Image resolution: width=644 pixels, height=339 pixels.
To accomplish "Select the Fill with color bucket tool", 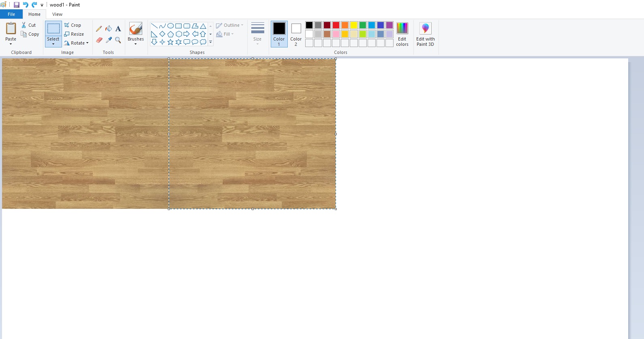I will (x=109, y=29).
